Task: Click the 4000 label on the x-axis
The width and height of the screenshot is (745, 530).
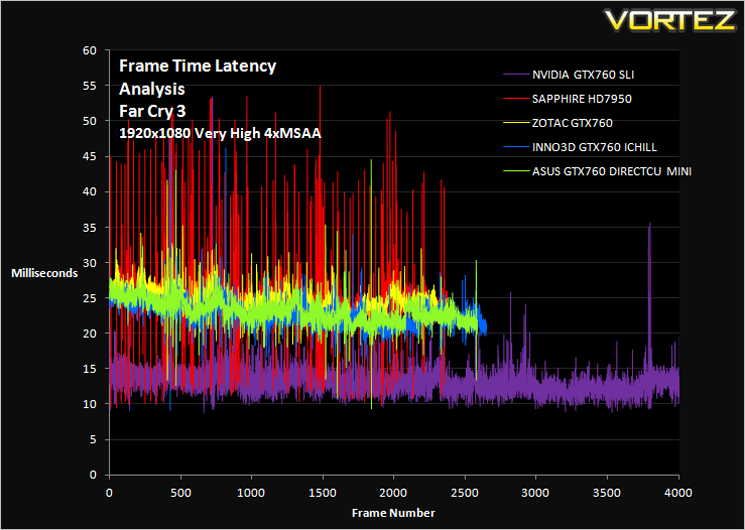Action: point(678,493)
